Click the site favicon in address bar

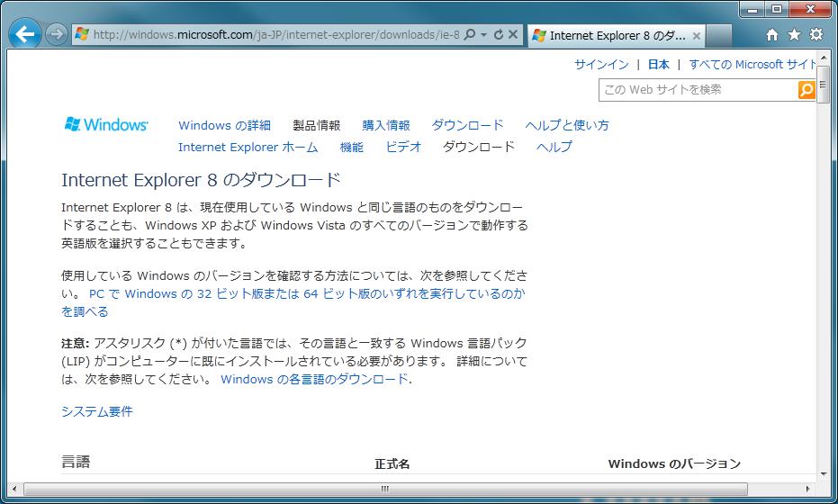pyautogui.click(x=82, y=34)
